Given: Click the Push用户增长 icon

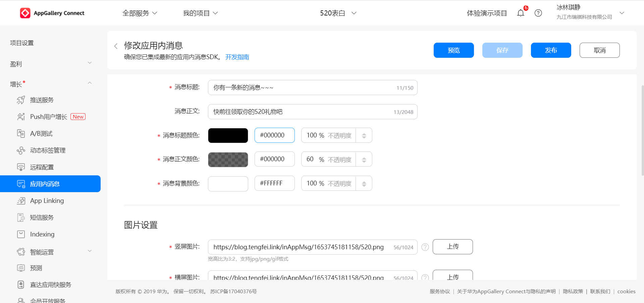Looking at the screenshot, I should tap(21, 117).
